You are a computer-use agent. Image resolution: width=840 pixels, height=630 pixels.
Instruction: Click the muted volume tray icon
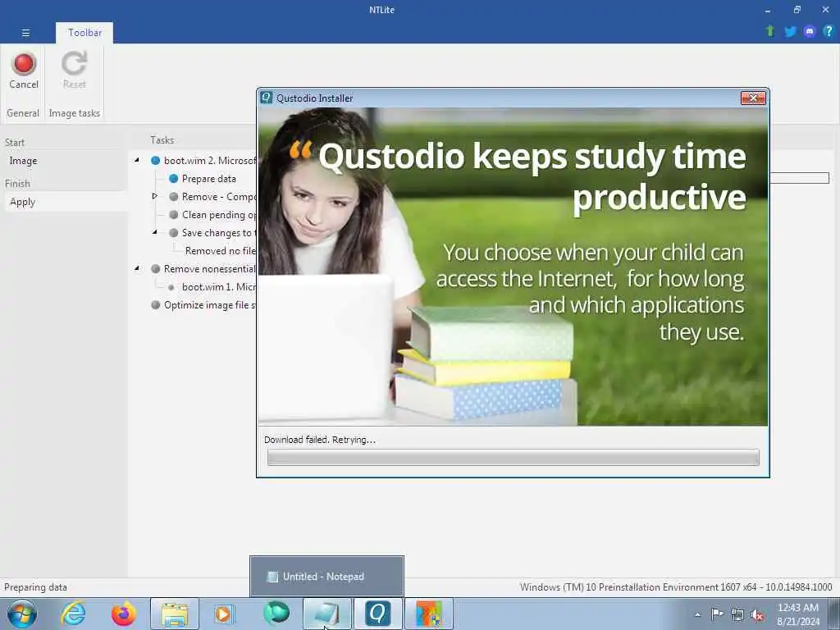tap(757, 615)
